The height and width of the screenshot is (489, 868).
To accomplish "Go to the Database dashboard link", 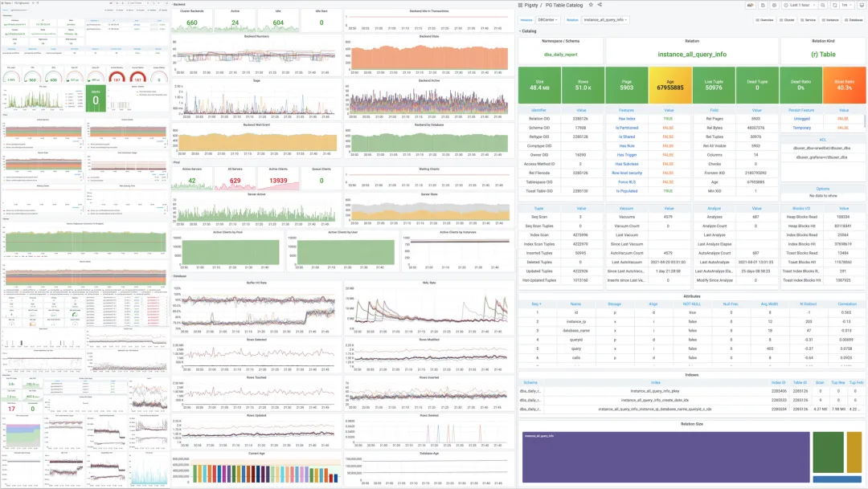I will coord(854,20).
